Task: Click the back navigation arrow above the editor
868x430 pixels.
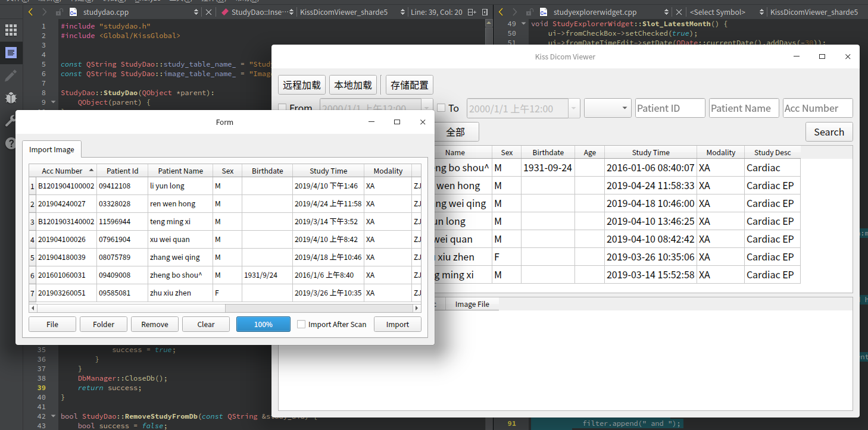Action: click(31, 11)
